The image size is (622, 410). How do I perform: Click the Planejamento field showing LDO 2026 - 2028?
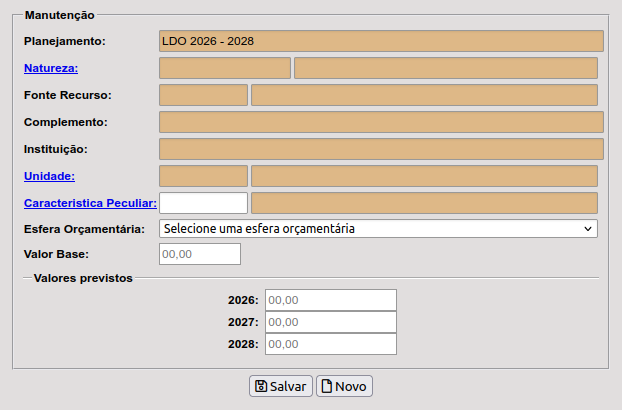coord(381,41)
